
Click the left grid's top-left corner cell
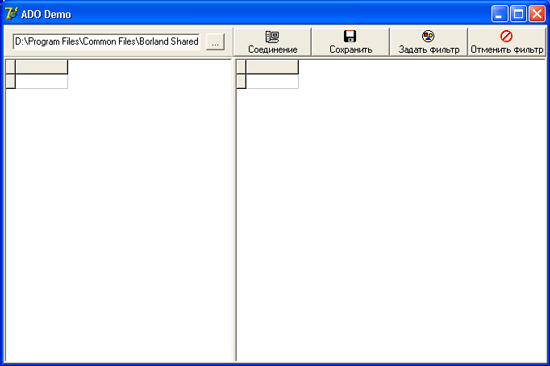pos(11,67)
